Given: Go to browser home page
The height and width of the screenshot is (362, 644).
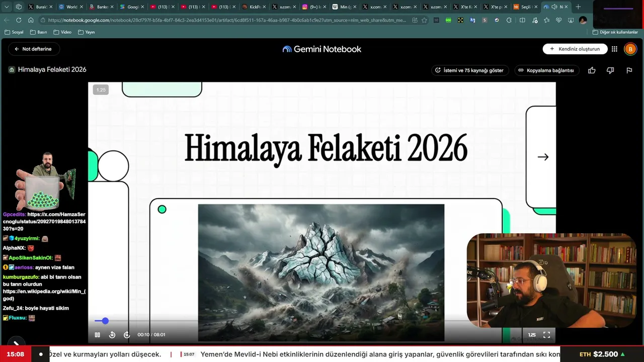Looking at the screenshot, I should [x=31, y=20].
